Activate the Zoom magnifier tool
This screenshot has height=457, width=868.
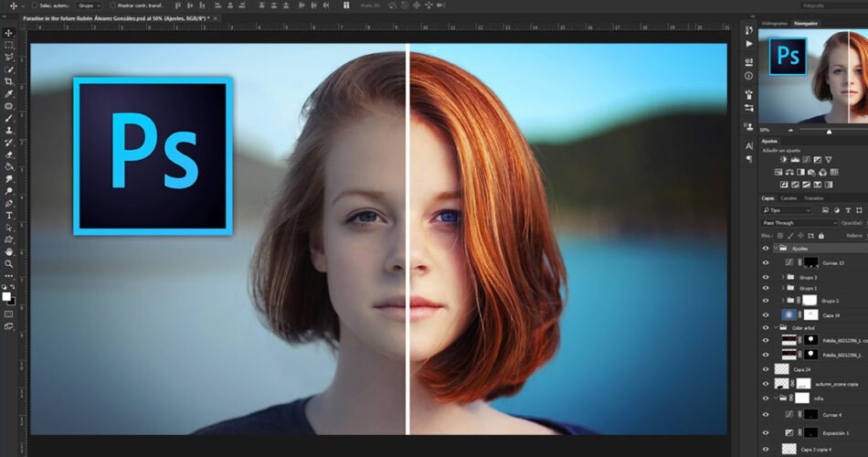(9, 263)
